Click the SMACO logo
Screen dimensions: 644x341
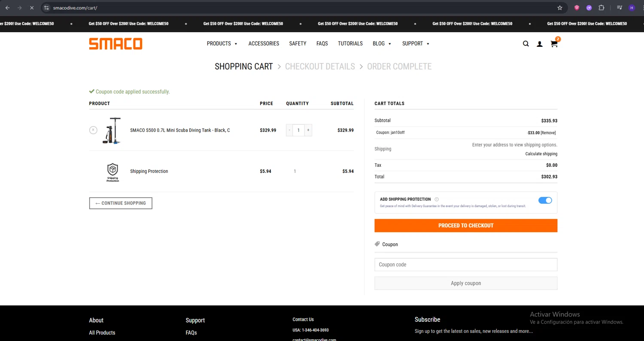pos(115,44)
